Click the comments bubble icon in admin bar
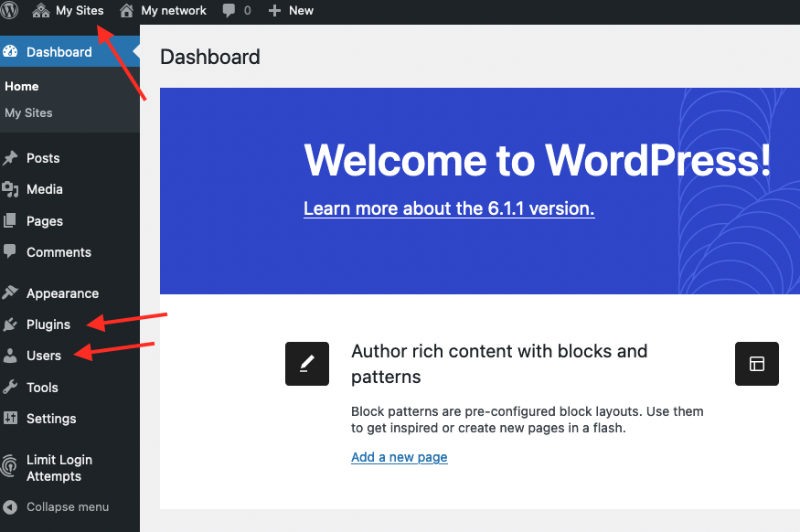Image resolution: width=800 pixels, height=532 pixels. click(229, 11)
